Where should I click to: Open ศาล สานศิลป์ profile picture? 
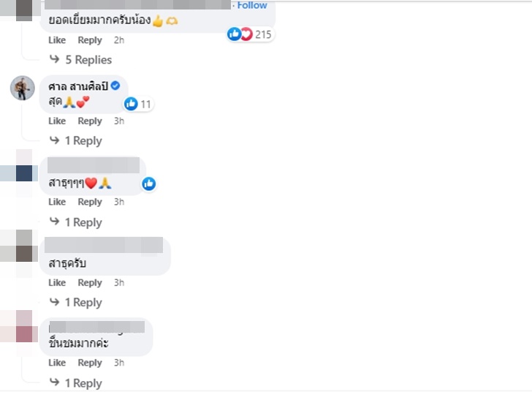[23, 88]
